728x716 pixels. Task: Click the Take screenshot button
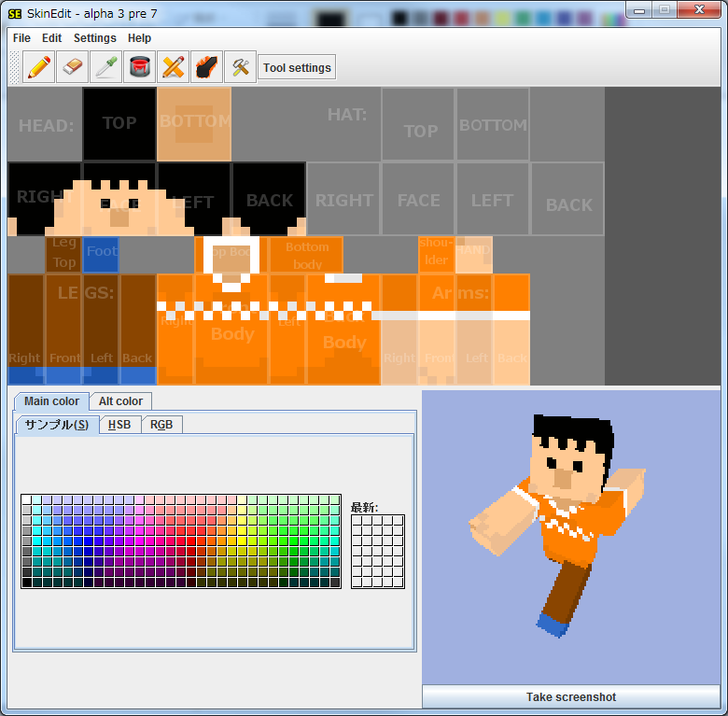click(x=571, y=697)
